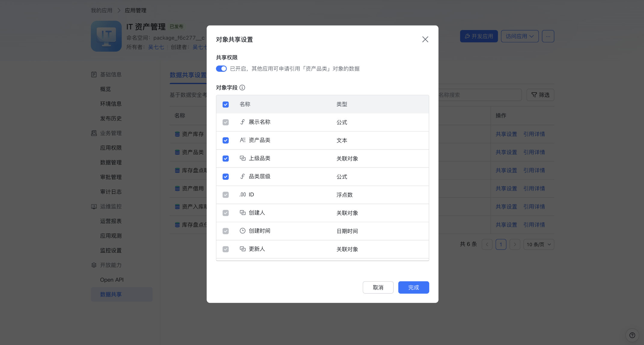
Task: Open 应用观测 in sidebar
Action: (111, 236)
